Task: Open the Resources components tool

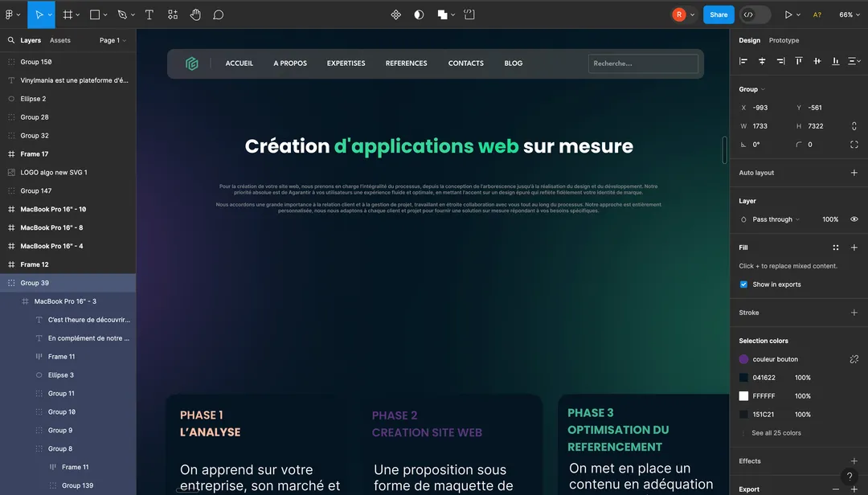Action: coord(173,14)
